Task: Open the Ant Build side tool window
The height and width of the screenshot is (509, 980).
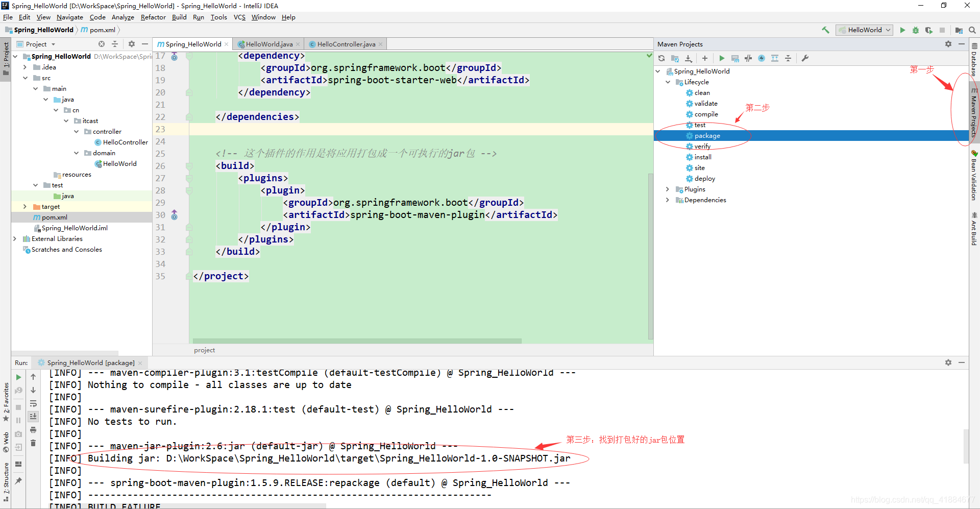Action: coord(974,229)
